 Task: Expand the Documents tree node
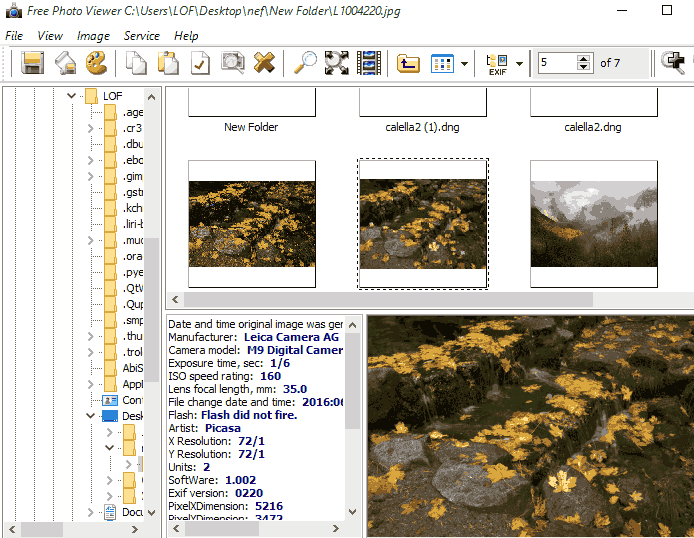[x=90, y=512]
